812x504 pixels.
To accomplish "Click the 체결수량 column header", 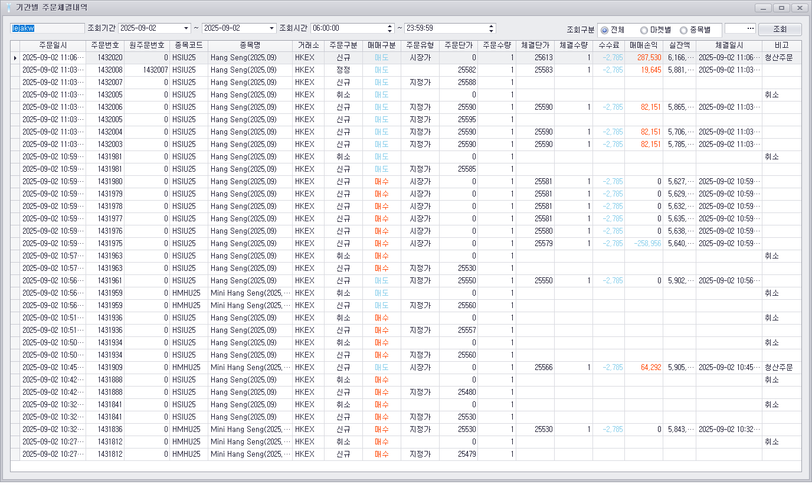I will pyautogui.click(x=574, y=45).
